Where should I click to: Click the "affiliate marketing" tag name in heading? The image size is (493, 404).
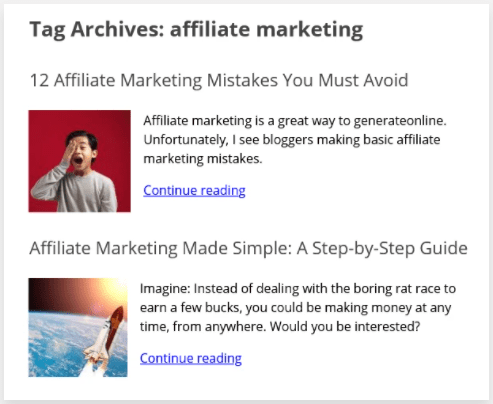[x=266, y=30]
